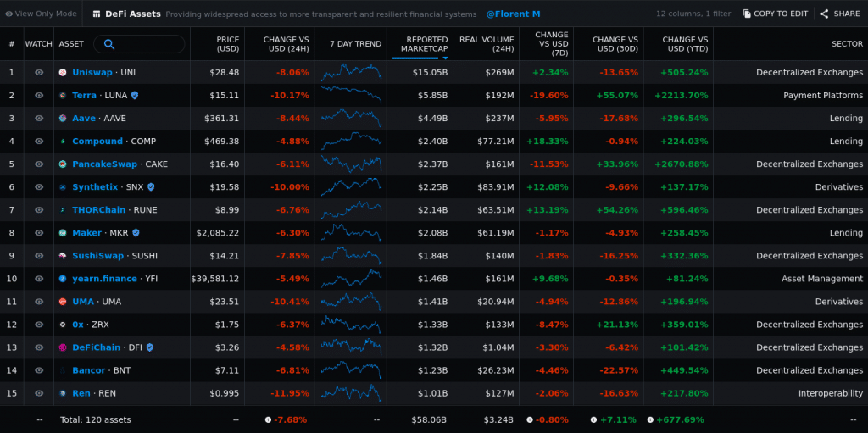
Task: Sort by the Price (USD) column header
Action: click(227, 44)
